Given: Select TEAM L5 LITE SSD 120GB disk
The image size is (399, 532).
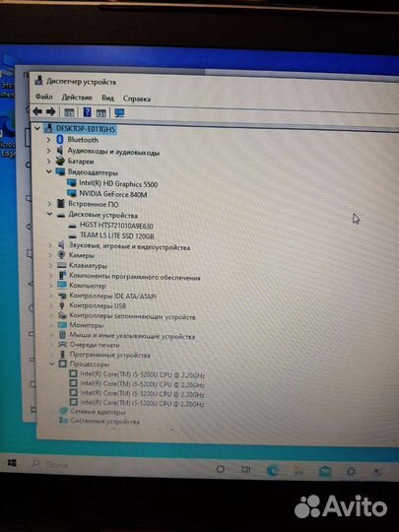Looking at the screenshot, I should (x=116, y=235).
